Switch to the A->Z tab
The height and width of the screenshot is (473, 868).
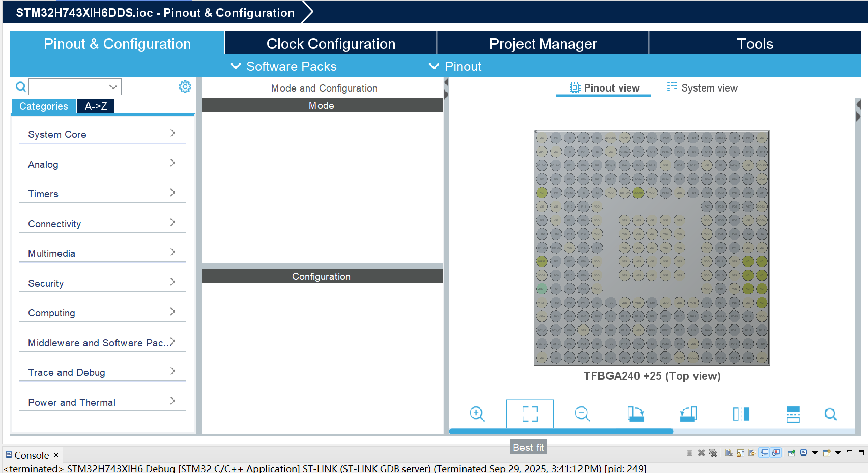pyautogui.click(x=96, y=106)
